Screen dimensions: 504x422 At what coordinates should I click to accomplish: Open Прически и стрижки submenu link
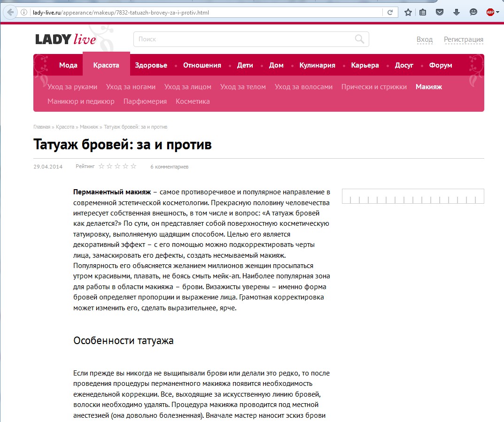tap(374, 87)
